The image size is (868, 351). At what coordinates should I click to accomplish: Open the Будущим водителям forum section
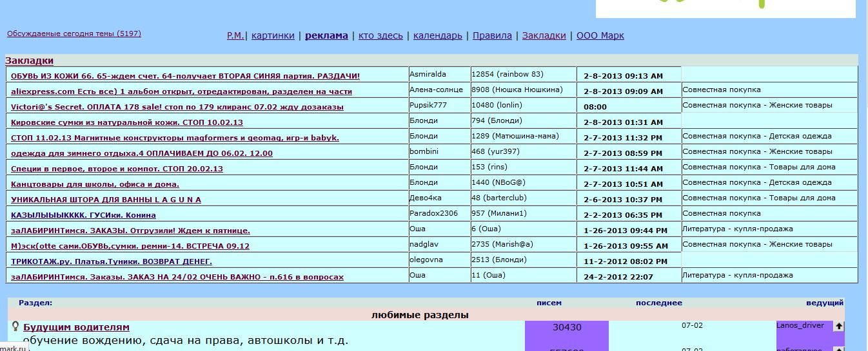76,327
